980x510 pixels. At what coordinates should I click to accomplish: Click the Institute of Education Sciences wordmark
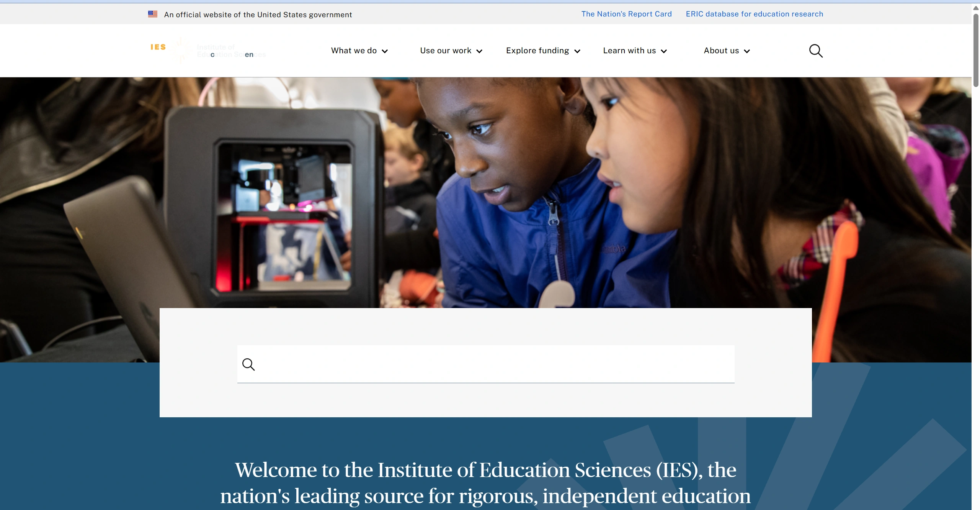(231, 51)
